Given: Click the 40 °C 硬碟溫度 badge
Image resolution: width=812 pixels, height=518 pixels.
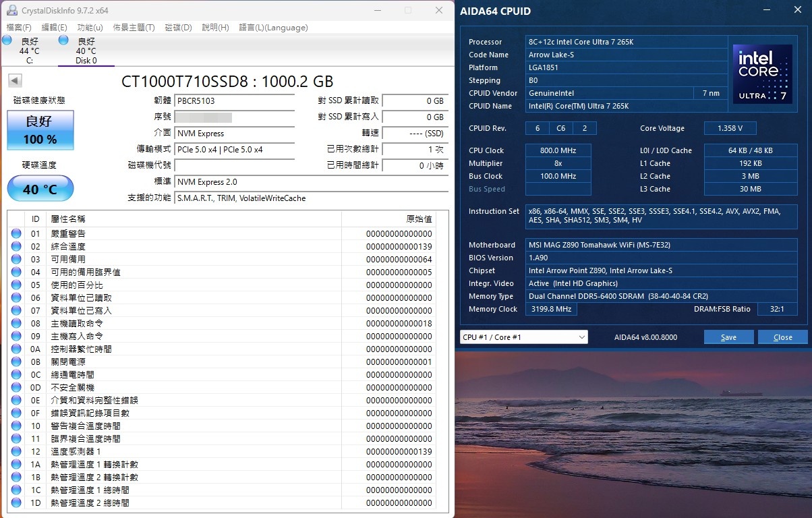Looking at the screenshot, I should [x=40, y=189].
